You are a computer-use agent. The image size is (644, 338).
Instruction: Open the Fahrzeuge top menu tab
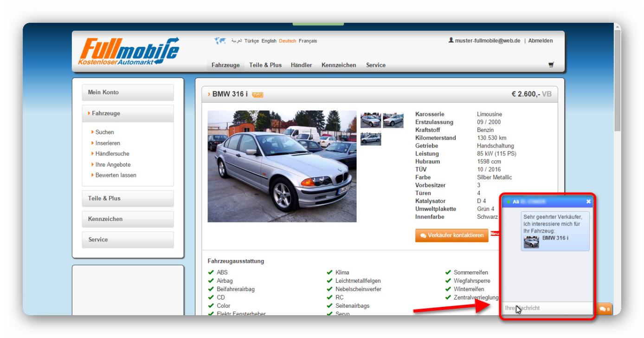tap(225, 65)
